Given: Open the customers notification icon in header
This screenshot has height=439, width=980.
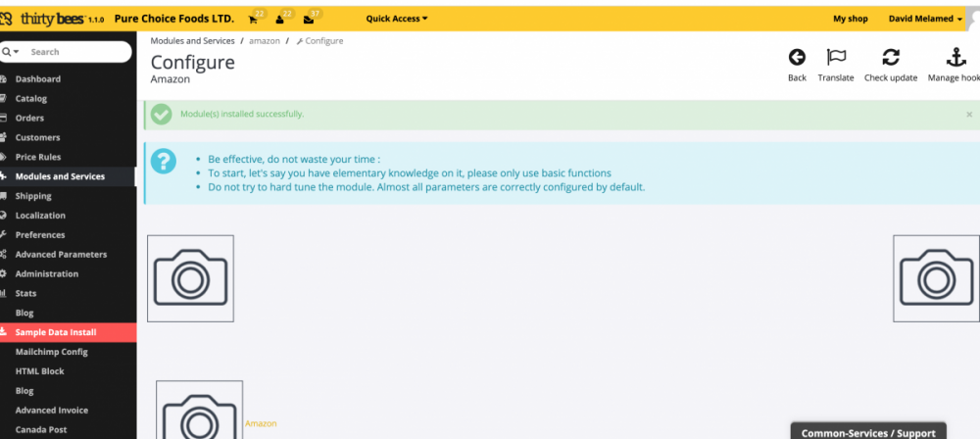Looking at the screenshot, I should [x=280, y=19].
